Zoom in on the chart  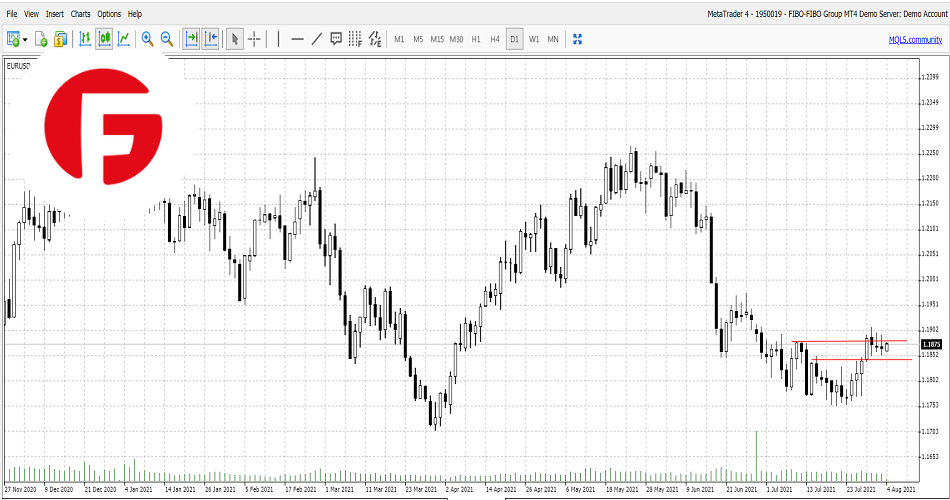(147, 39)
